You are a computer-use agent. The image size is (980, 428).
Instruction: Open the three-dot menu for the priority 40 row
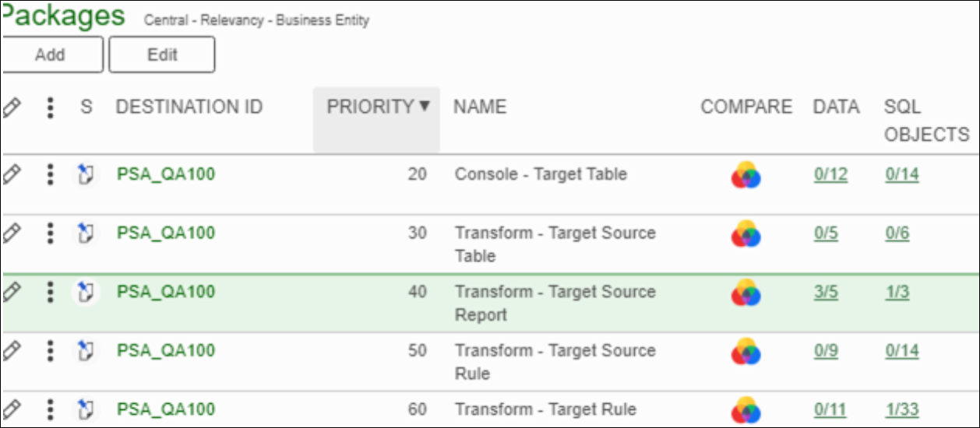(x=50, y=293)
